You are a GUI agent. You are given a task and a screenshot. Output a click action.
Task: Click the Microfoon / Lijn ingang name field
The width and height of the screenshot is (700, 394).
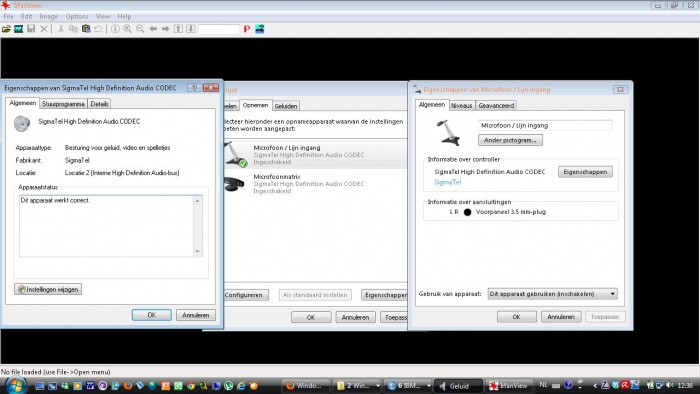pyautogui.click(x=545, y=125)
